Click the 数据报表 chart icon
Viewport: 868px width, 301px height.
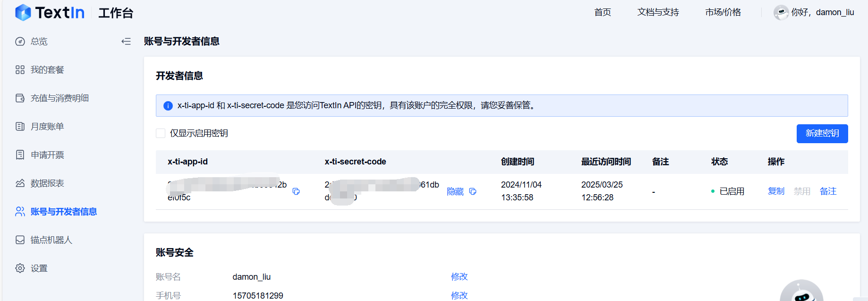click(20, 183)
